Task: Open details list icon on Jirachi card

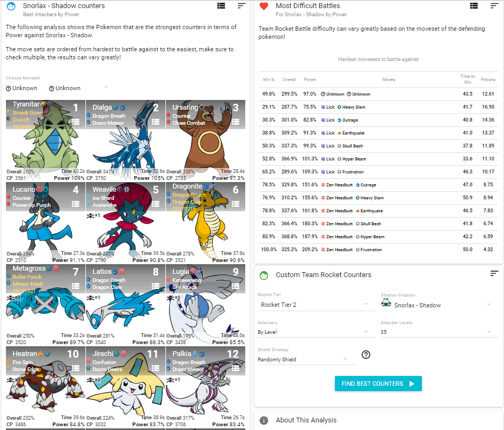Action: 156,368
